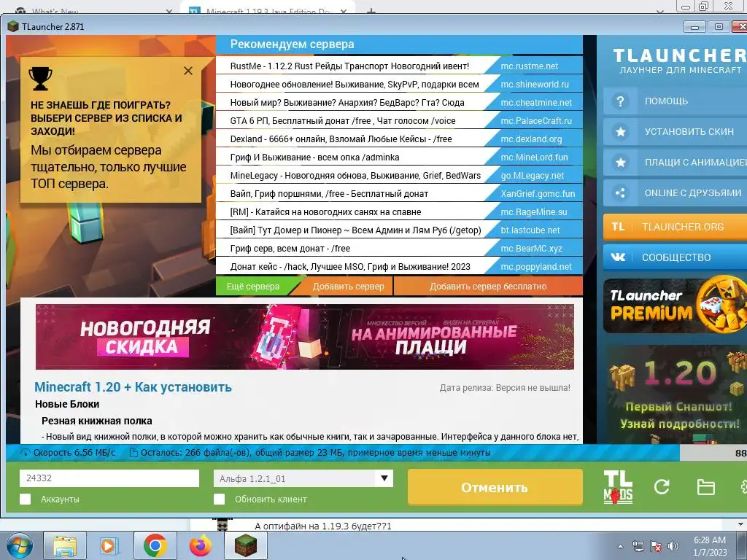The height and width of the screenshot is (560, 747).
Task: Open Minecraft 1.20 + Как установить heading
Action: [x=133, y=387]
